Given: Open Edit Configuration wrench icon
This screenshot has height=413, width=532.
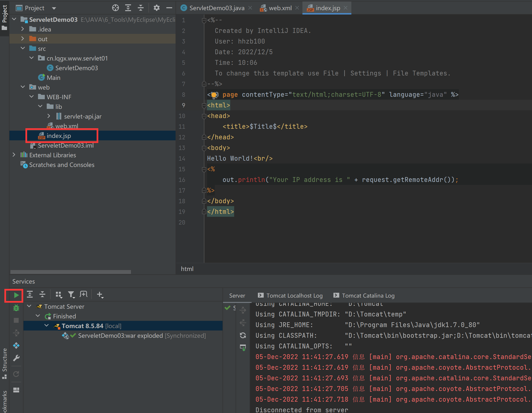Looking at the screenshot, I should 16,358.
